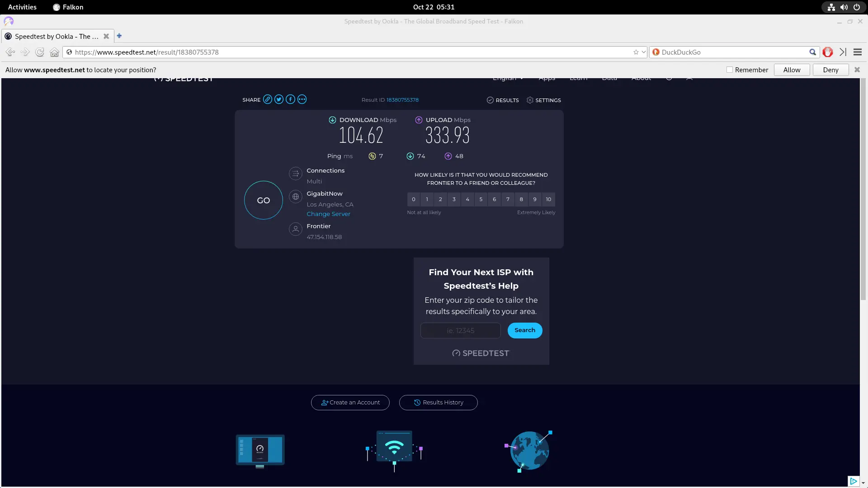
Task: Allow www.speedtest.net to locate your position
Action: 792,70
